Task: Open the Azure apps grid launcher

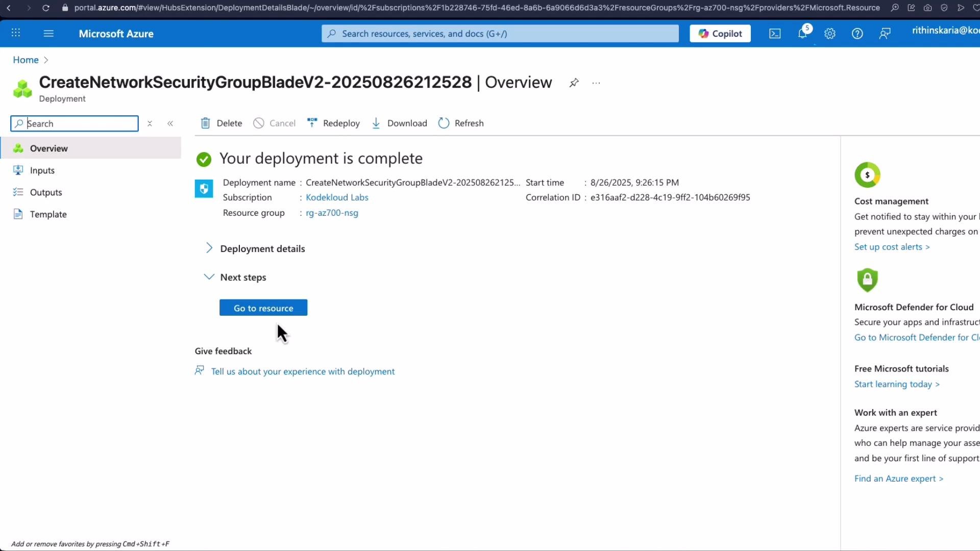Action: point(16,33)
